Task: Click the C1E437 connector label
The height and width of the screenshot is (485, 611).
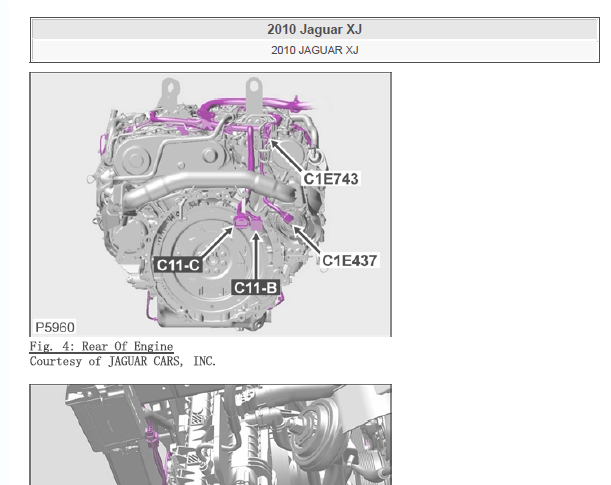Action: pos(350,261)
